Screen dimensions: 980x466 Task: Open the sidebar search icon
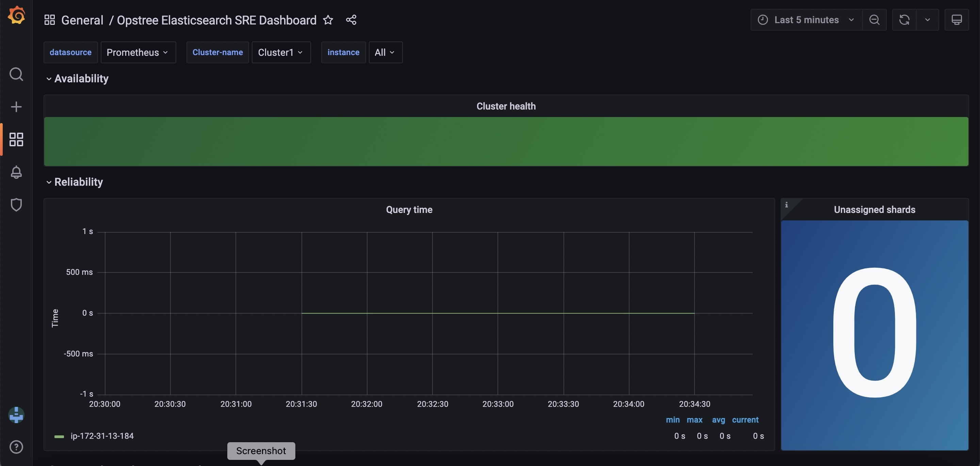16,74
